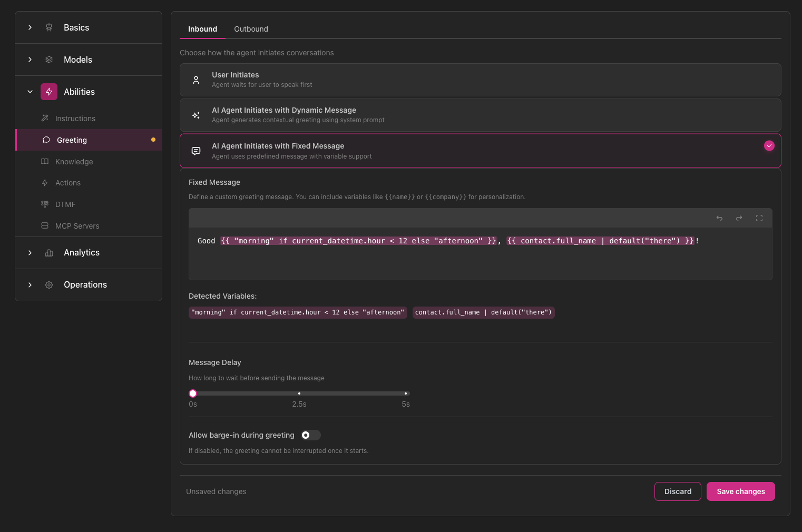Choose AI Agent Initiates with Dynamic Message

480,115
